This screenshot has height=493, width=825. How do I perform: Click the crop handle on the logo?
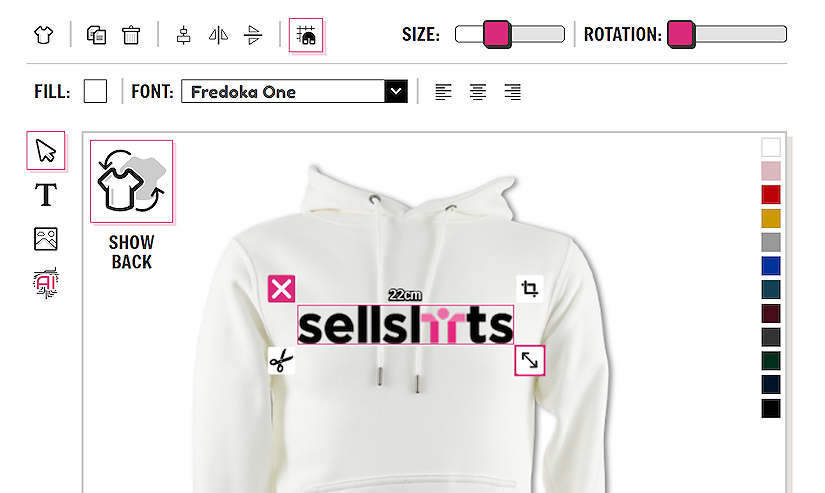(530, 289)
